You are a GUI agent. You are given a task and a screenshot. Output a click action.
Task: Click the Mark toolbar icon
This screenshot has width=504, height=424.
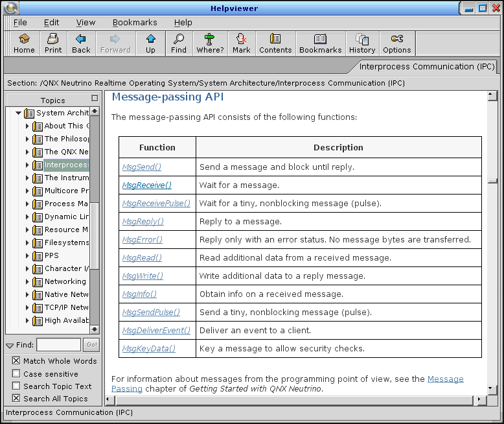pos(242,43)
